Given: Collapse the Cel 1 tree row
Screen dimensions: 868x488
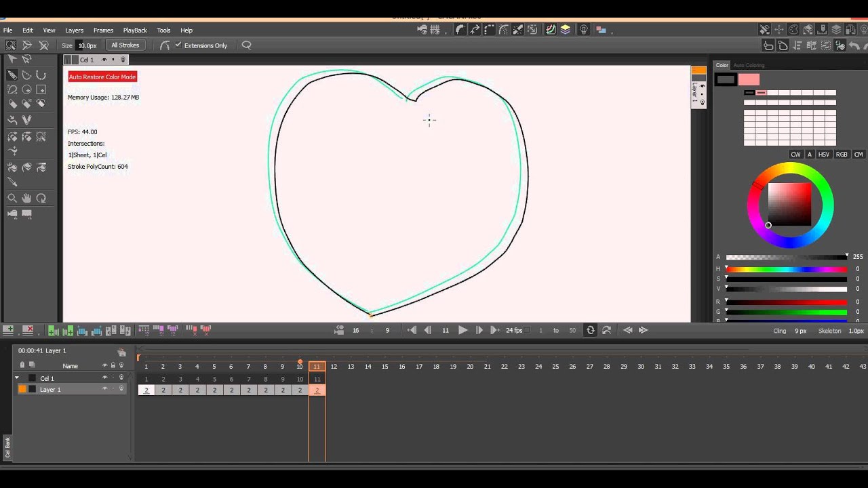Looking at the screenshot, I should tap(17, 378).
